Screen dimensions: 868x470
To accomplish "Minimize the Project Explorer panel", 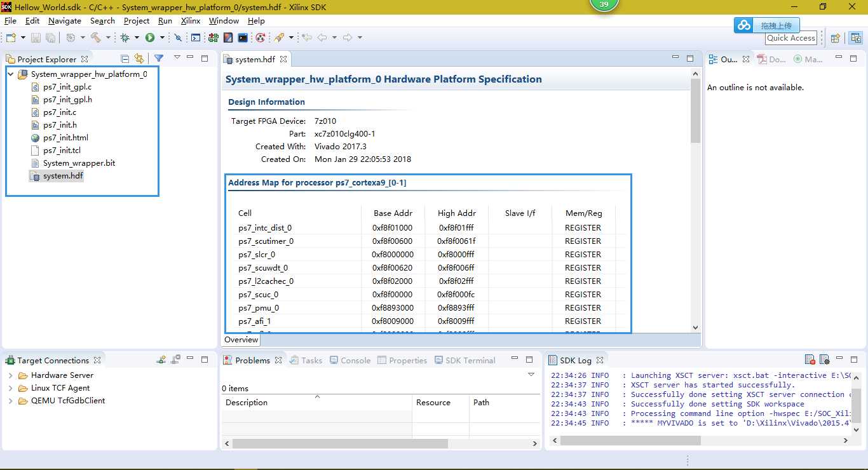I will pos(191,58).
